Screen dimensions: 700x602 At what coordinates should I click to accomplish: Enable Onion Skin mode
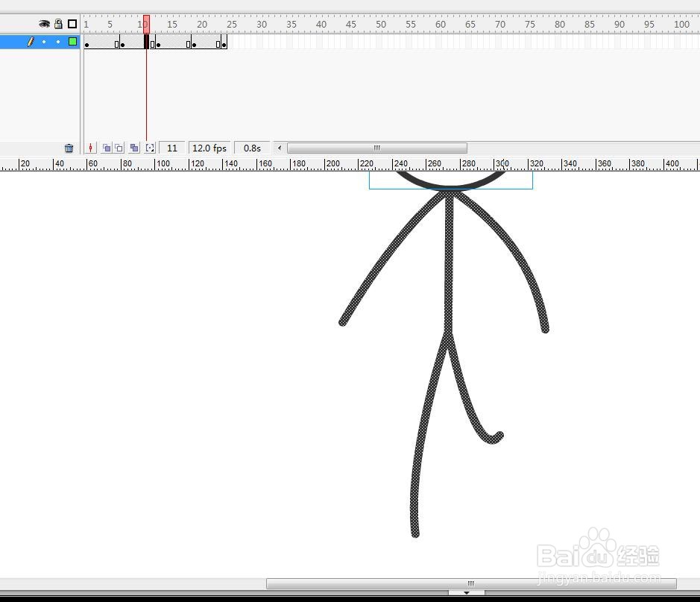click(x=107, y=148)
